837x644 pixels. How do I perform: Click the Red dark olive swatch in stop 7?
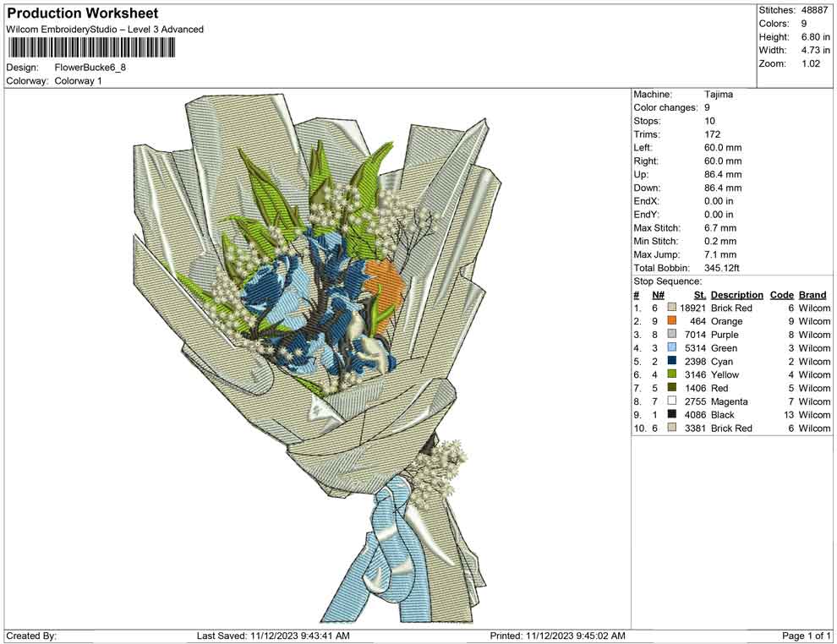(x=671, y=387)
